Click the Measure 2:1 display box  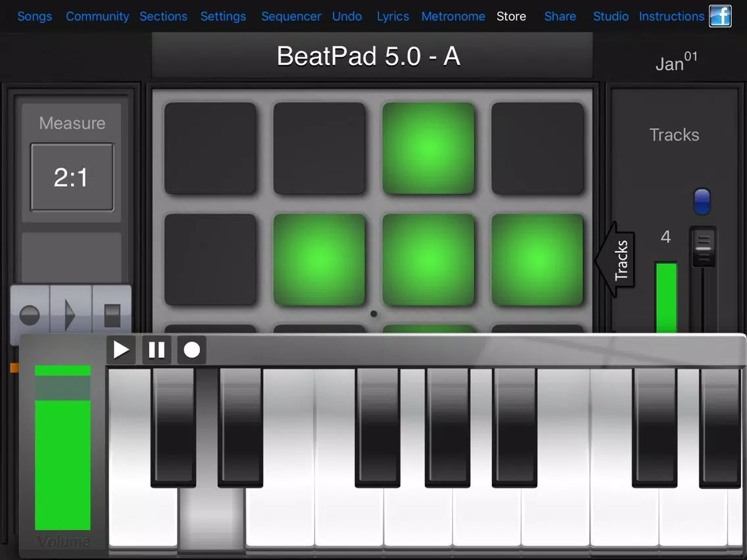tap(72, 177)
